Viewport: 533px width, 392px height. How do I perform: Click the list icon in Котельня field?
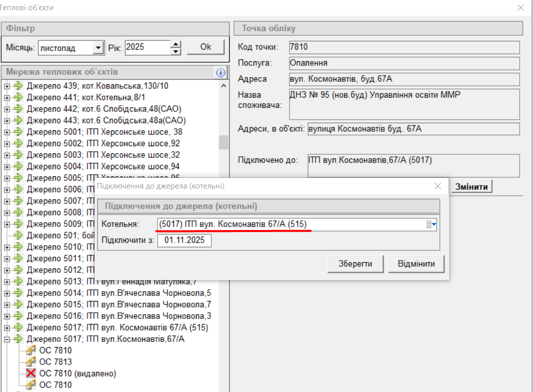[428, 224]
